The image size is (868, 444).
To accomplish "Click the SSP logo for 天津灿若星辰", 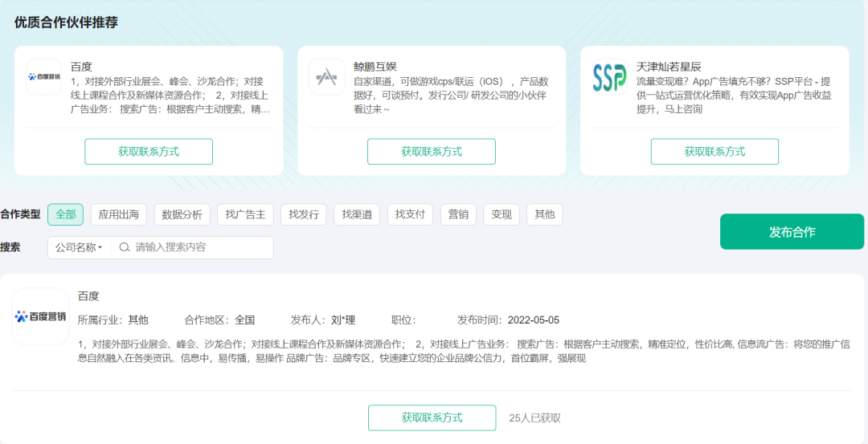I will pos(609,77).
